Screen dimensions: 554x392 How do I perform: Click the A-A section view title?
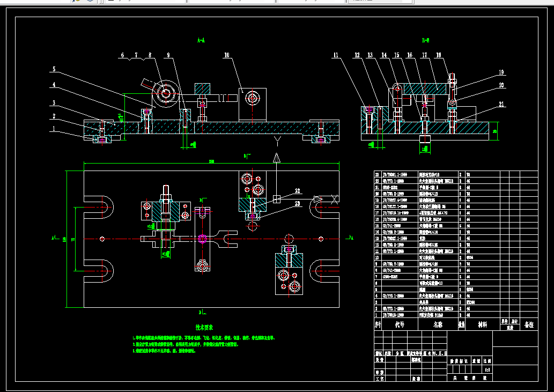[x=201, y=40]
